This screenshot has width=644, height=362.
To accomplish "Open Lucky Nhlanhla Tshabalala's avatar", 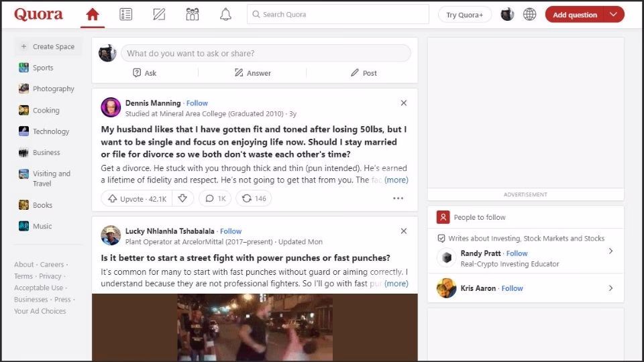I will 111,235.
